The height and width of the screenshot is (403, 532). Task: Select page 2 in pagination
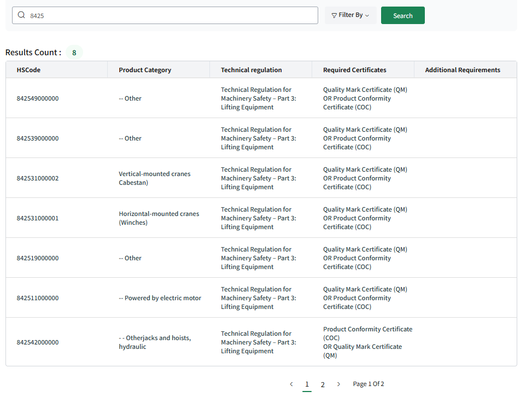(x=323, y=384)
